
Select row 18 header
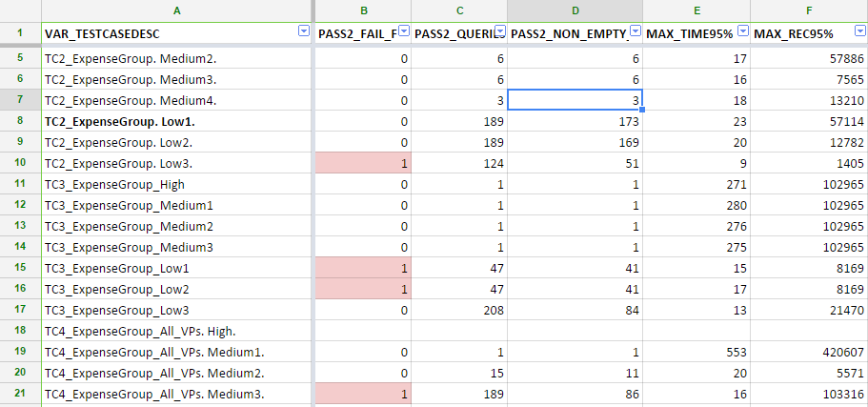20,331
